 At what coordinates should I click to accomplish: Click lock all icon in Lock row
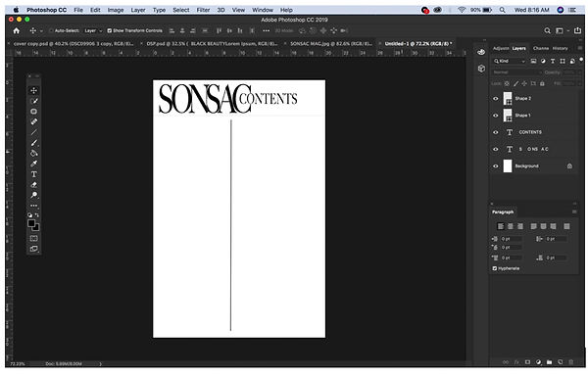tap(542, 83)
